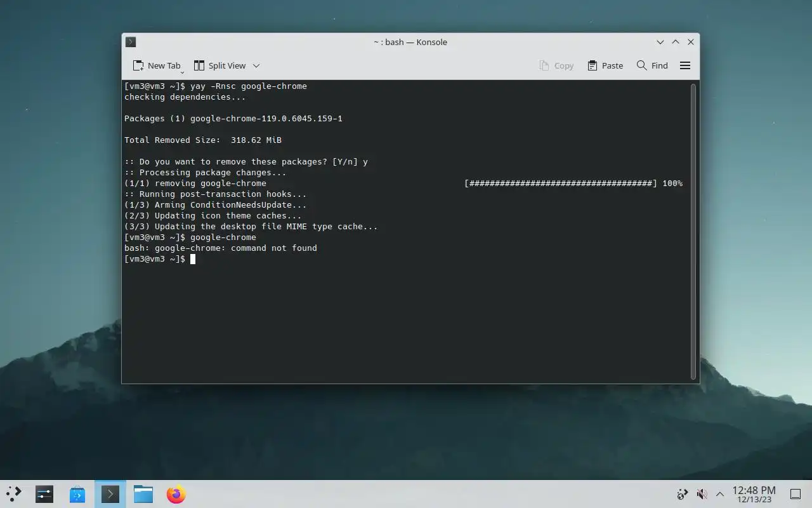The height and width of the screenshot is (508, 812).
Task: Click the 100% removal progress bar
Action: click(x=573, y=184)
